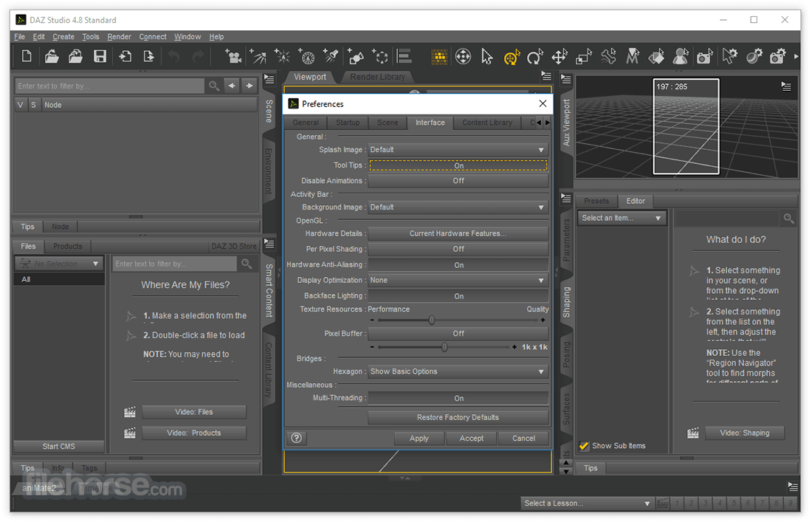This screenshot has width=812, height=522.
Task: Click the New scene file icon
Action: [27, 56]
